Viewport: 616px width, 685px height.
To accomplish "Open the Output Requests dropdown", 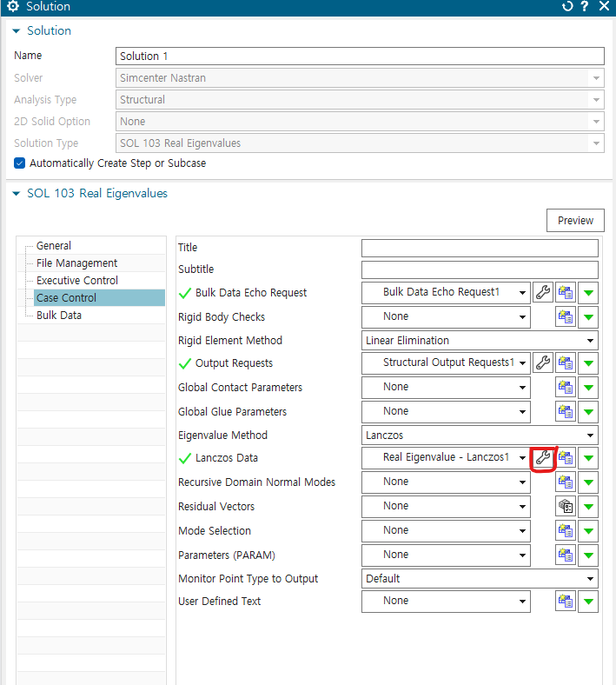I will (446, 362).
